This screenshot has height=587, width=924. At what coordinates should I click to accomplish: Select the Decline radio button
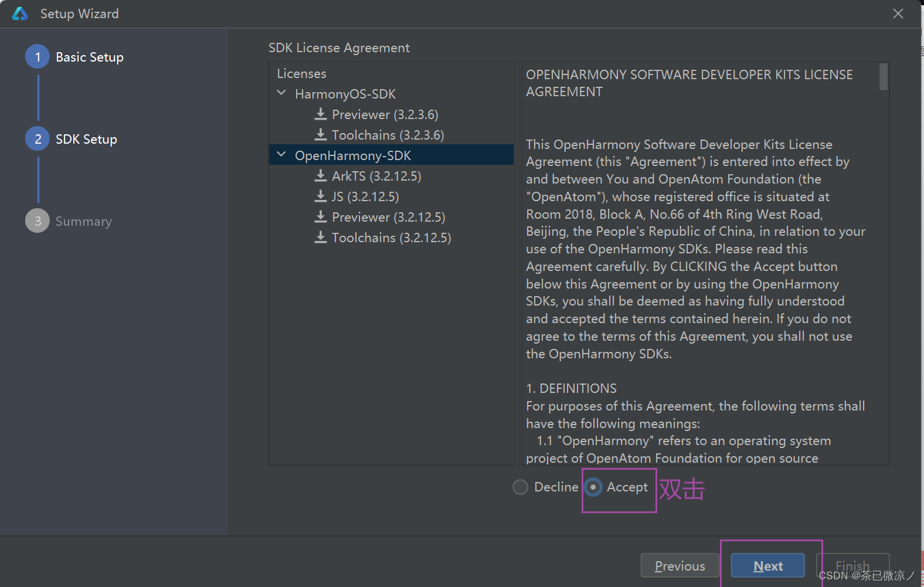(520, 487)
